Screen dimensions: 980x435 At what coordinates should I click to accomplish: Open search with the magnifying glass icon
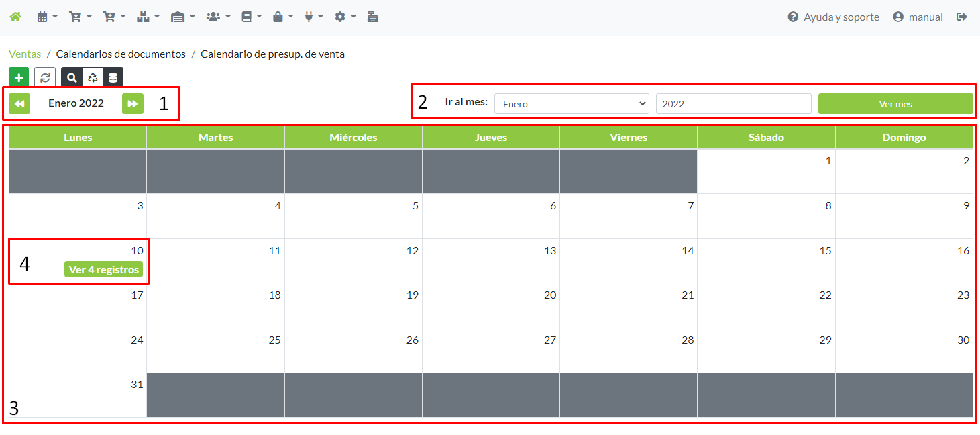(x=72, y=78)
